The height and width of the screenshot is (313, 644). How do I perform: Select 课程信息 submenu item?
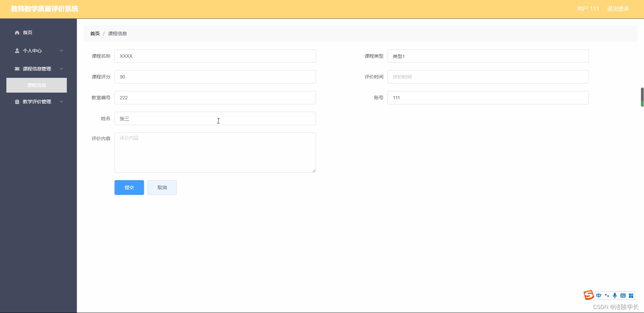pos(36,85)
